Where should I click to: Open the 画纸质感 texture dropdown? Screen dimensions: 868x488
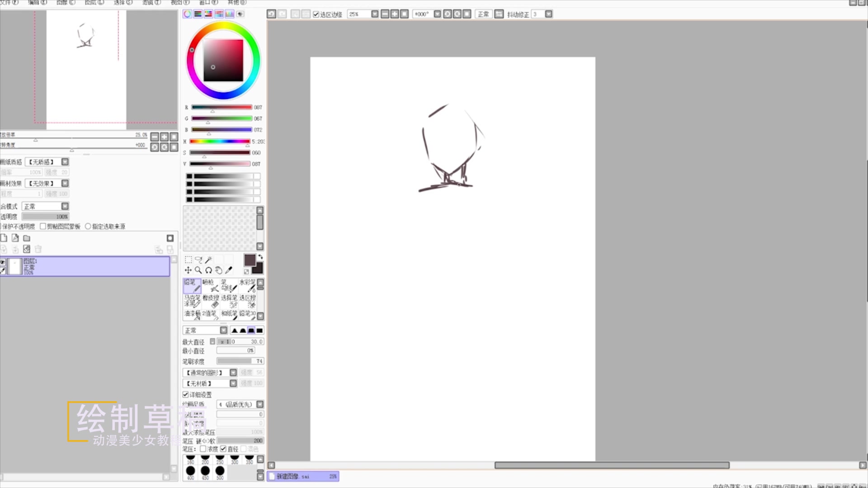coord(65,162)
